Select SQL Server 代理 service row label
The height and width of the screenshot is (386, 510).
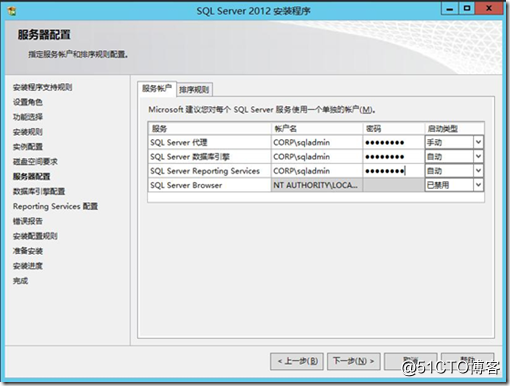point(179,142)
